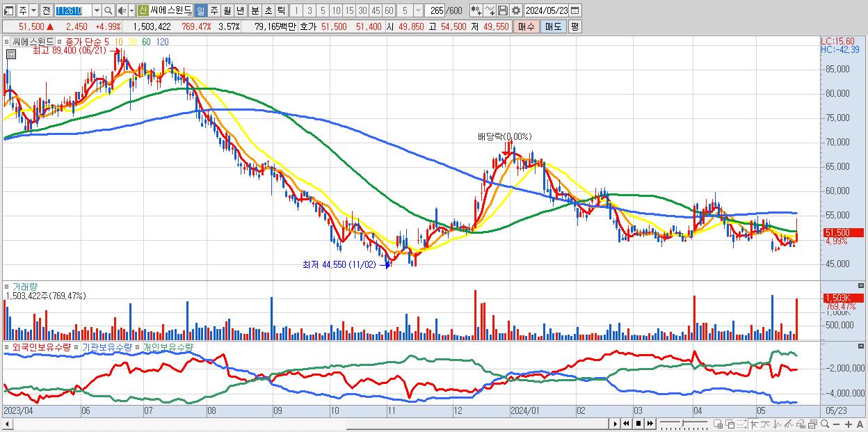Expand the speaker options dropdown arrow
The image size is (868, 432).
pyautogui.click(x=131, y=10)
